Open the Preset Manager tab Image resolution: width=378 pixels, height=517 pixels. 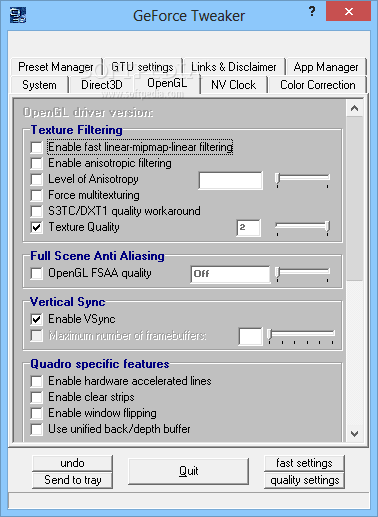pyautogui.click(x=56, y=67)
